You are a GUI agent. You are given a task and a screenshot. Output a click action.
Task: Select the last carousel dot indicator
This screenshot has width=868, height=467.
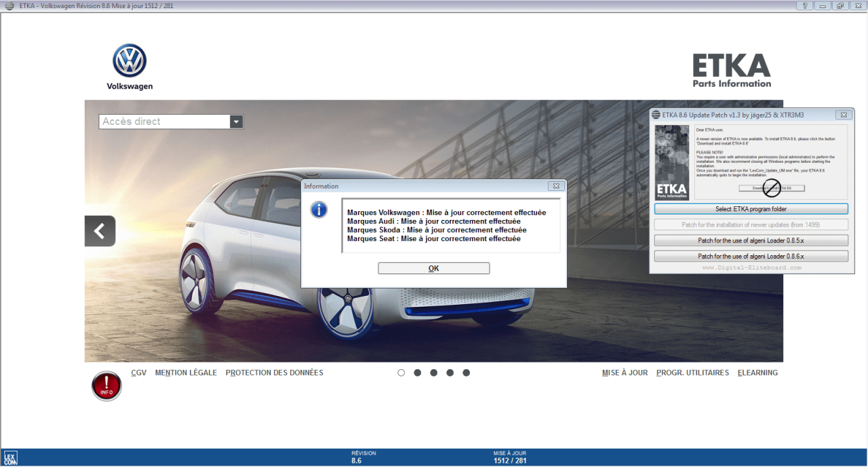click(467, 373)
